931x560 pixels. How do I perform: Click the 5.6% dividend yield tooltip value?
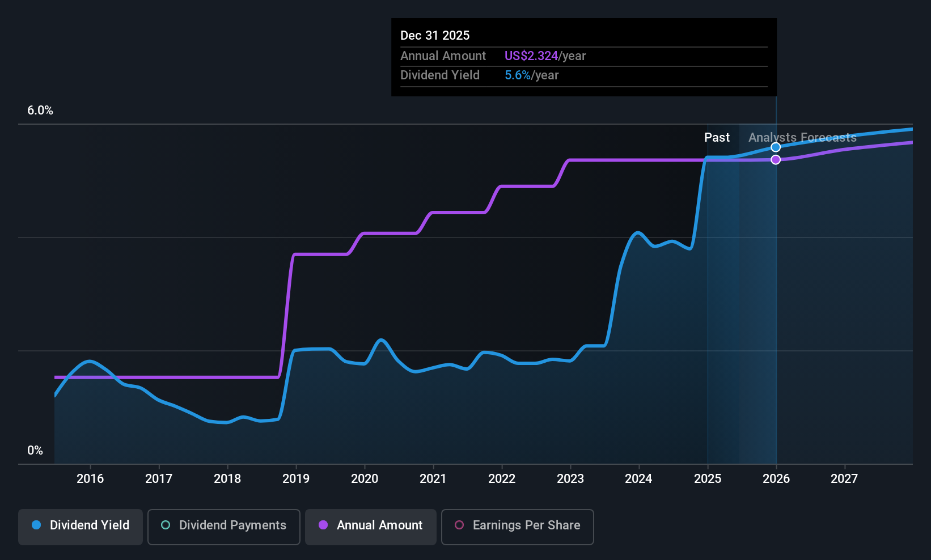[x=518, y=75]
